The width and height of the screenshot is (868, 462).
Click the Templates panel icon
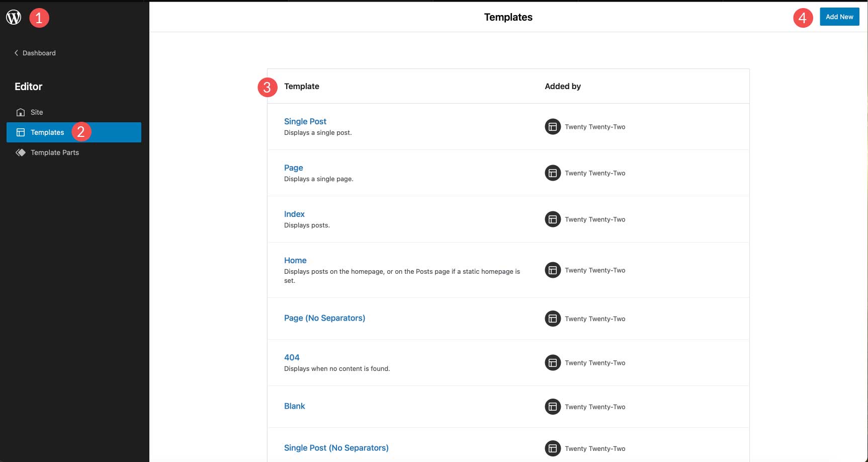[21, 132]
